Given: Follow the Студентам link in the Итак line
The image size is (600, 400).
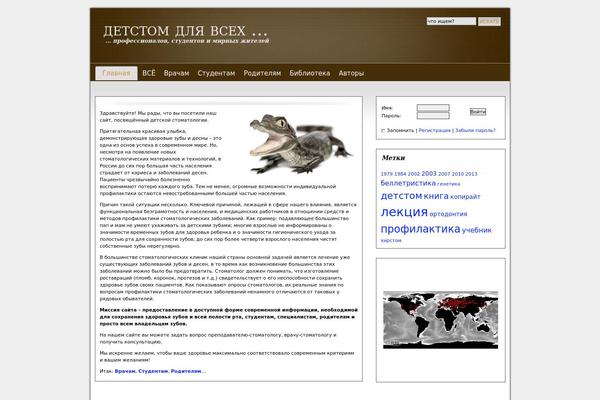Looking at the screenshot, I should [x=153, y=371].
